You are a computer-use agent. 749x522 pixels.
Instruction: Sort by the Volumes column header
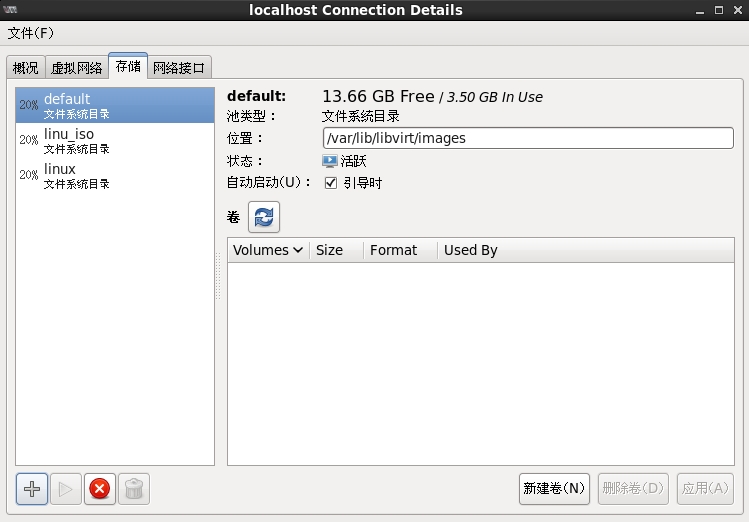click(x=268, y=250)
